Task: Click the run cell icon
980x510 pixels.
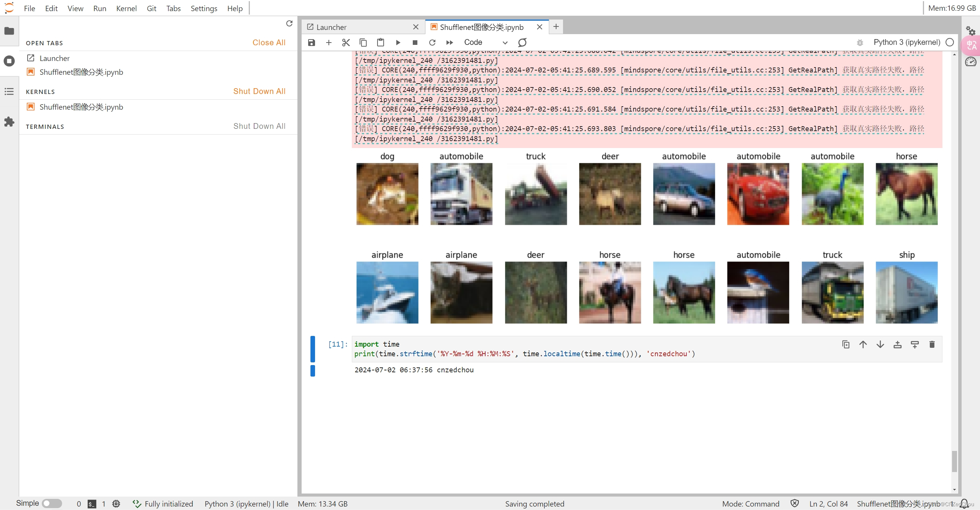Action: [398, 42]
